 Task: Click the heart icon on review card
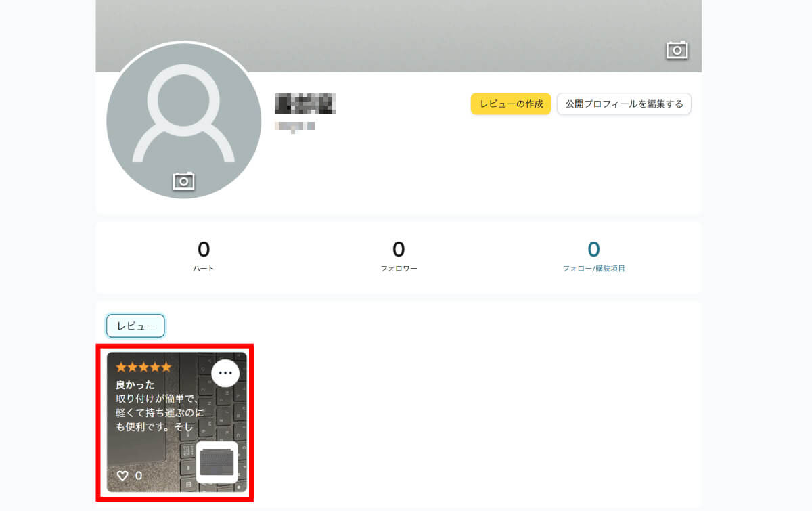coord(122,476)
